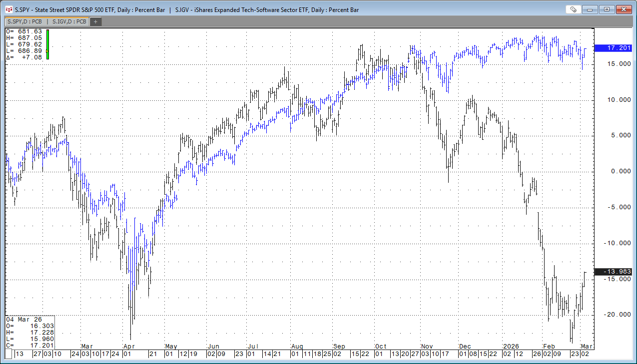Click the Jul month label on time axis
Image resolution: width=637 pixels, height=364 pixels.
click(x=253, y=346)
